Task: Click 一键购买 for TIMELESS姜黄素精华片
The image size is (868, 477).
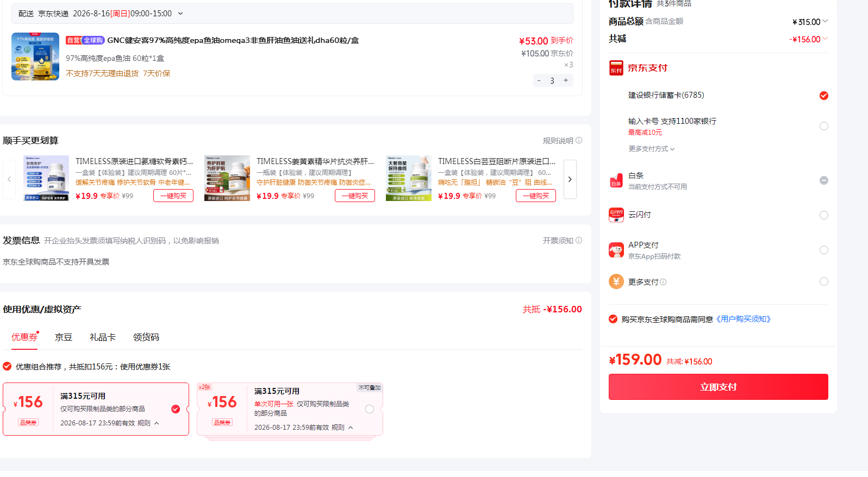Action: (355, 196)
